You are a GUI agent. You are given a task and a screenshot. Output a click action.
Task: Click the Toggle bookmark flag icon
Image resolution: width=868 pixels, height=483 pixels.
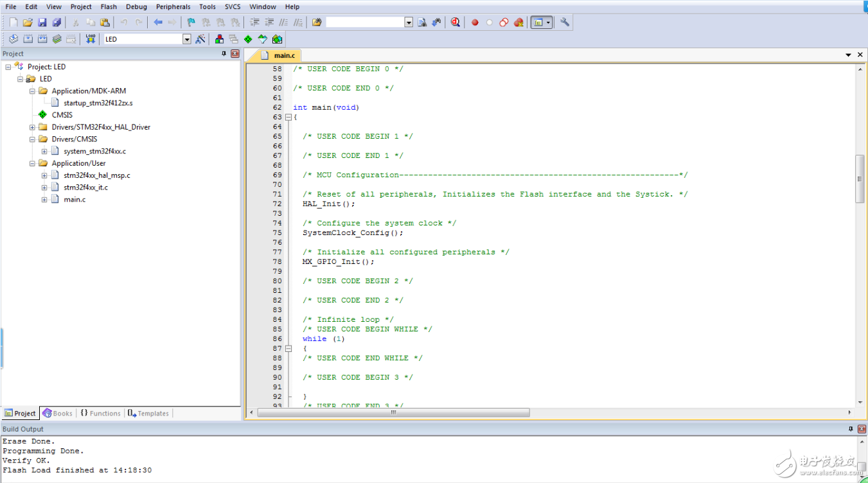(x=191, y=22)
